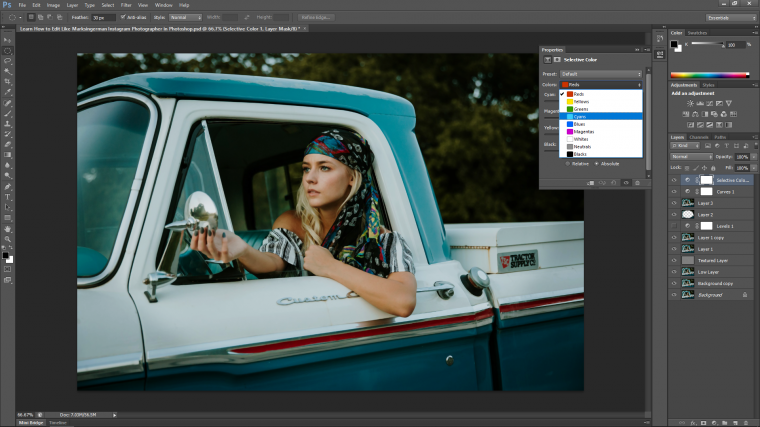Open the Preset dropdown

click(601, 74)
